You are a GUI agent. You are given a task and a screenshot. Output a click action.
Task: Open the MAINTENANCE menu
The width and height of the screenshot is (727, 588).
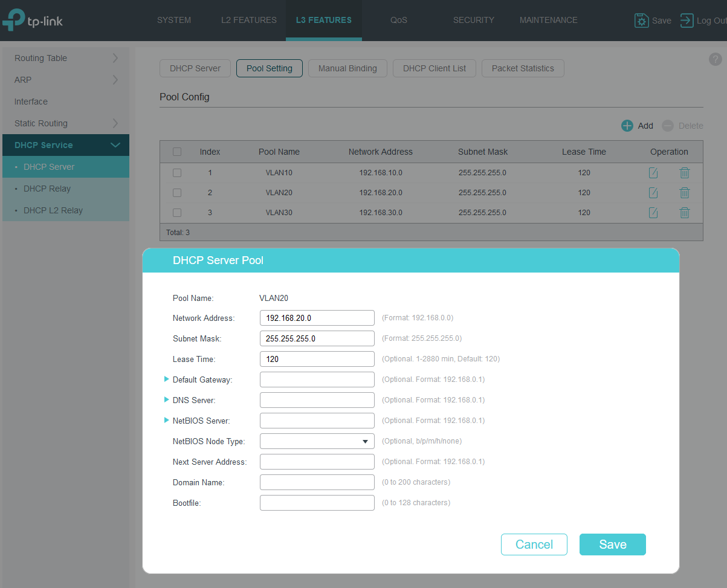[x=549, y=20]
